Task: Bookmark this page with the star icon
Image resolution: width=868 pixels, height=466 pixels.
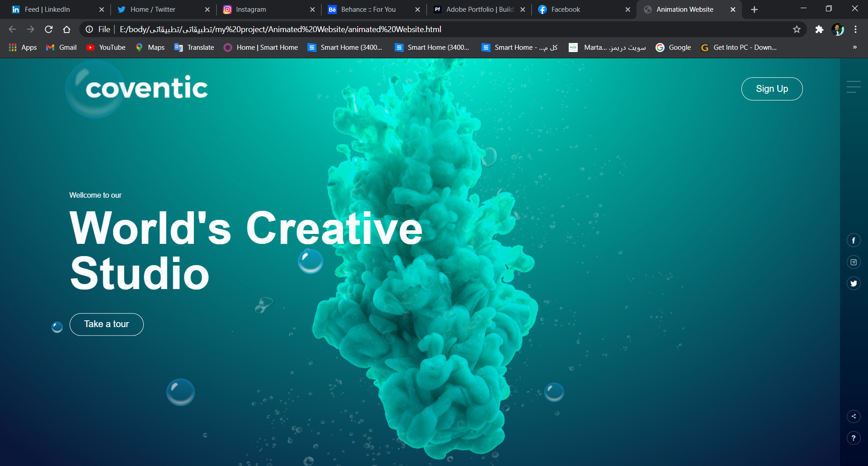Action: [x=797, y=29]
